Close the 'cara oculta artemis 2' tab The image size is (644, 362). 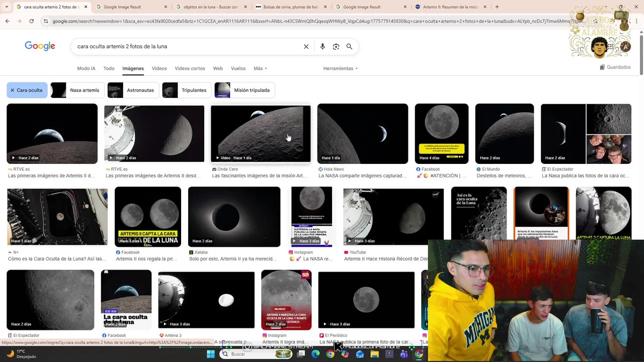(x=85, y=7)
